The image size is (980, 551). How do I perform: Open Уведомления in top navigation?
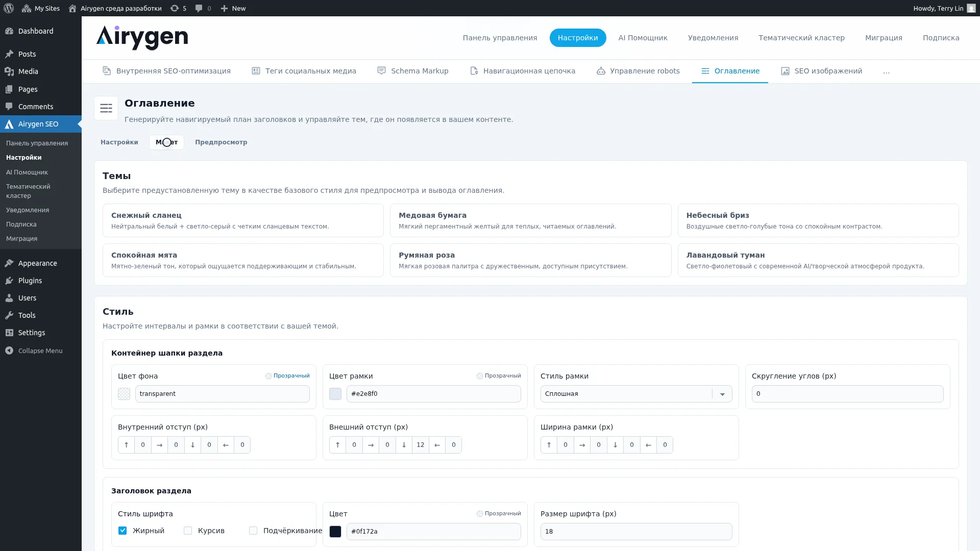pos(713,38)
